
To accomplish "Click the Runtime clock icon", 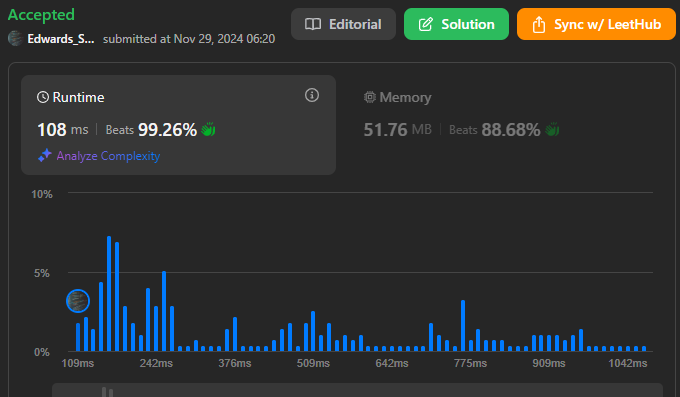I will click(42, 97).
